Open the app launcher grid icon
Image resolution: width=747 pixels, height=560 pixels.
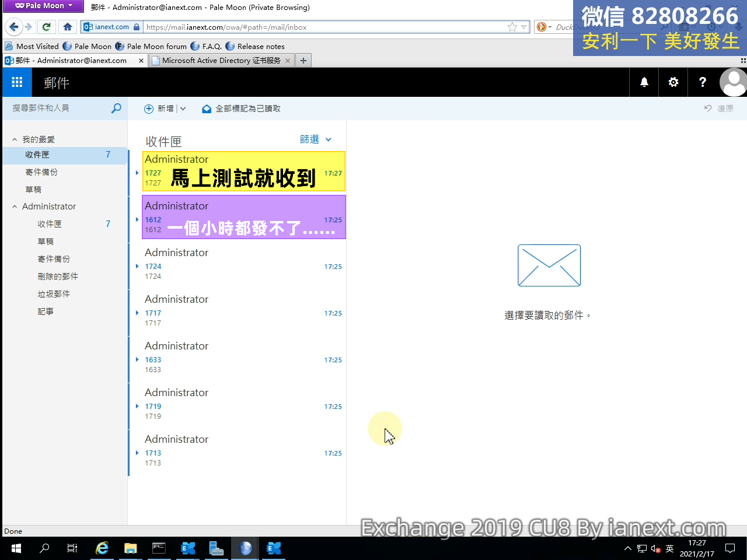click(17, 82)
